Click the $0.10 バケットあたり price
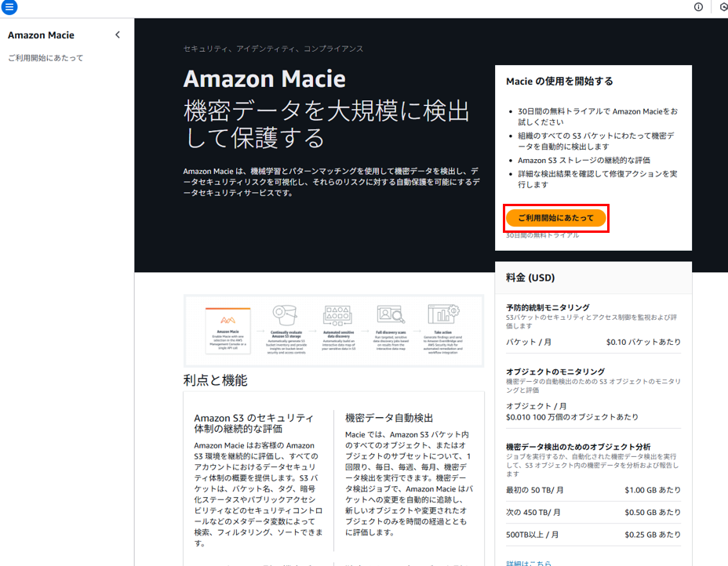The height and width of the screenshot is (566, 728). (x=643, y=342)
